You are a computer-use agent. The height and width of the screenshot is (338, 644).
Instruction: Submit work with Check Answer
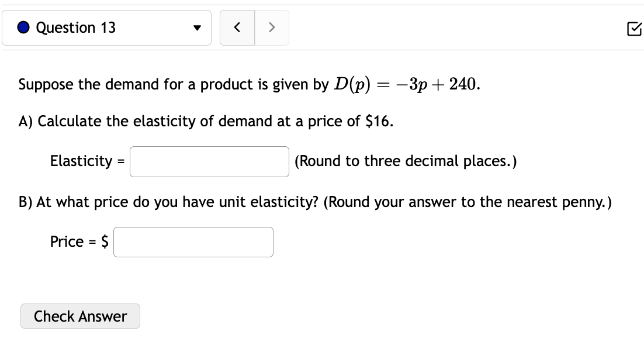pos(80,316)
